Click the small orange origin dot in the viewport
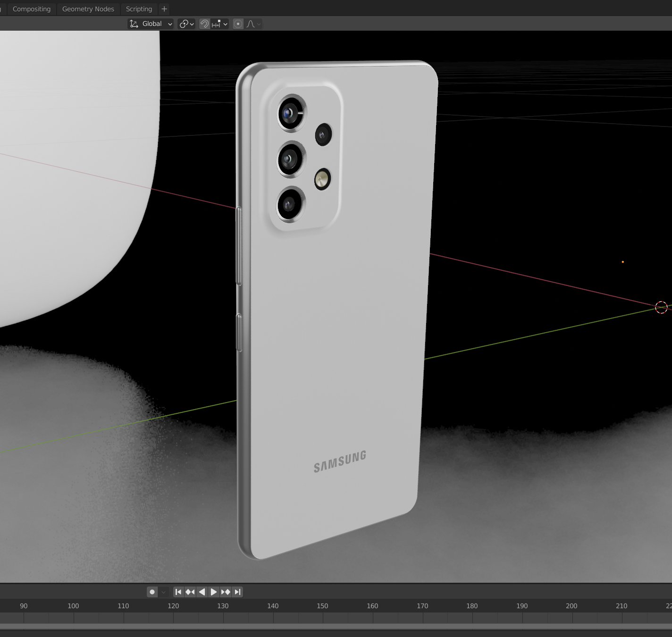672x637 pixels. point(623,262)
